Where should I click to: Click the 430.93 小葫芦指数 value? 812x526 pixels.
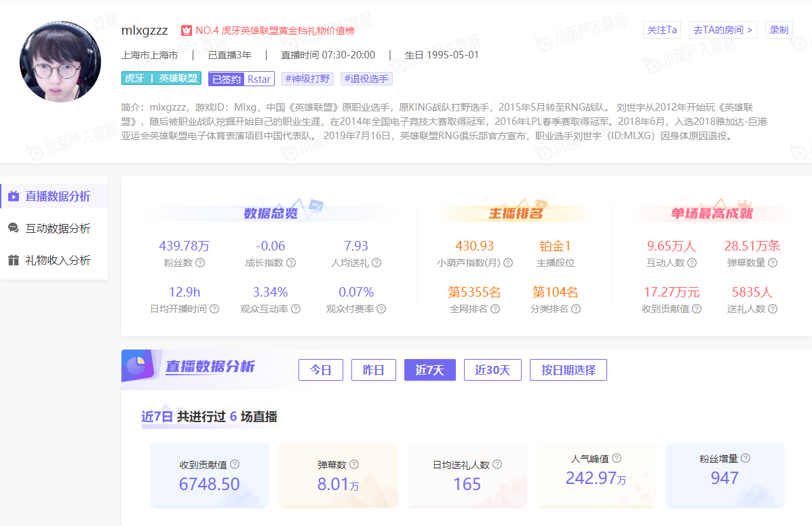[x=474, y=246]
